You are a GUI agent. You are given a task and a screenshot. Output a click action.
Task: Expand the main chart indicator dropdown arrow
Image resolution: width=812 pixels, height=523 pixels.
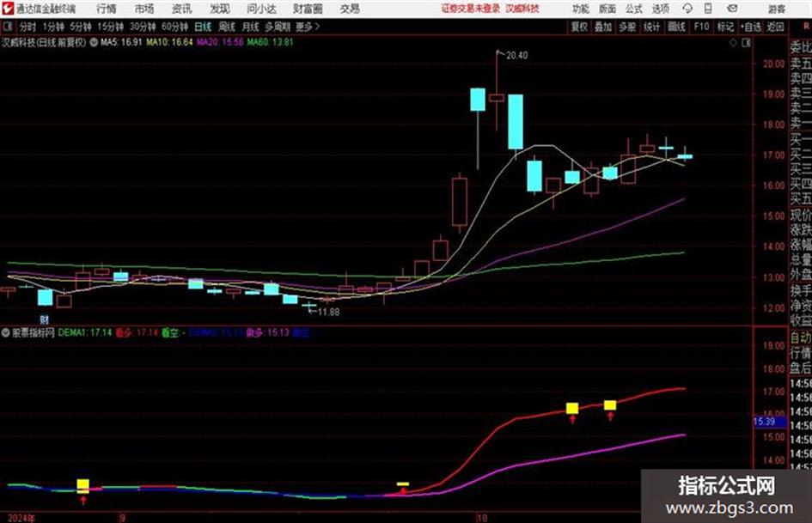[x=94, y=42]
